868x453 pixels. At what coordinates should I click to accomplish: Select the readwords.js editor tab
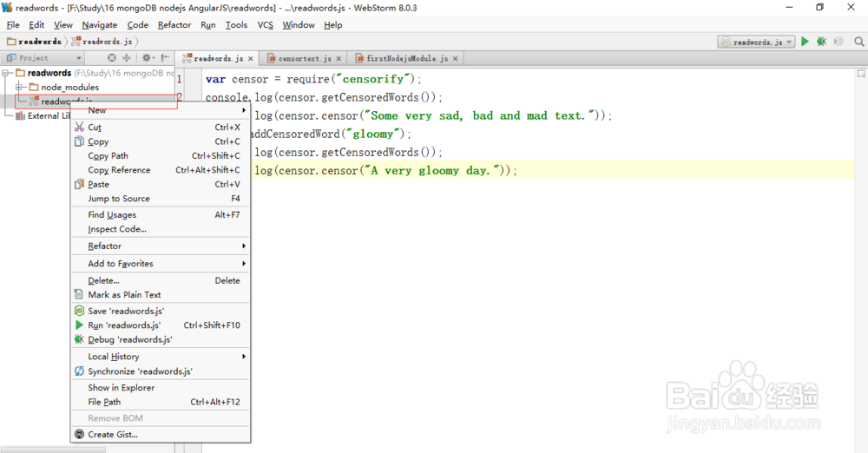point(218,58)
